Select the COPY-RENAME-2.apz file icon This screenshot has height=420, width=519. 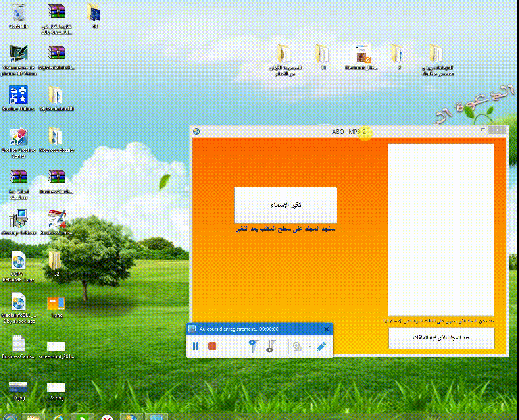[18, 261]
